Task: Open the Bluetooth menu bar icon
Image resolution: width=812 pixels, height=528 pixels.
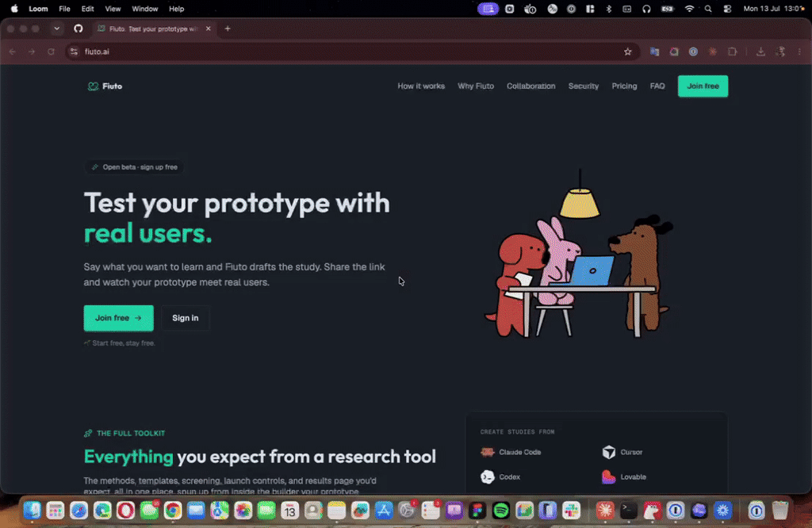Action: coord(609,9)
